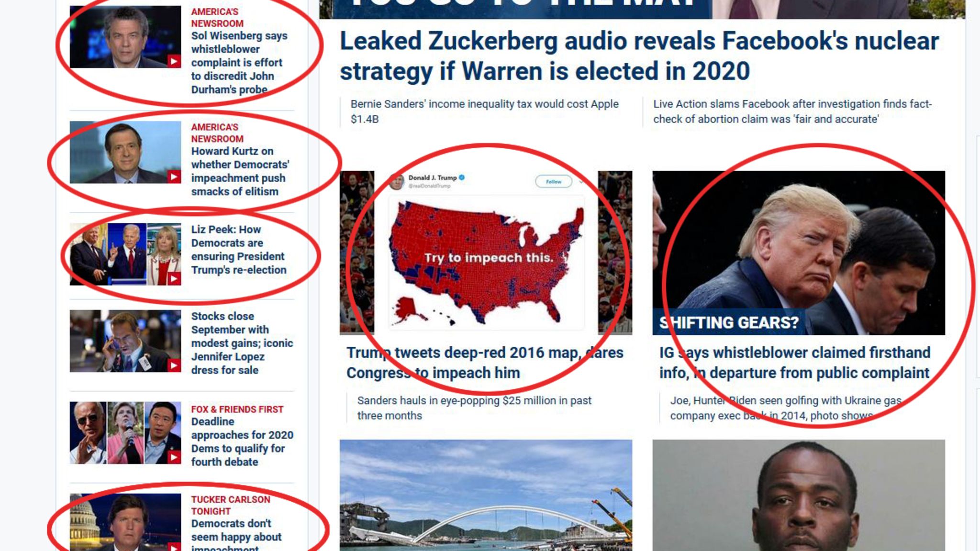Viewport: 980px width, 551px height.
Task: Play the Howard Kurtz video icon
Action: [174, 177]
